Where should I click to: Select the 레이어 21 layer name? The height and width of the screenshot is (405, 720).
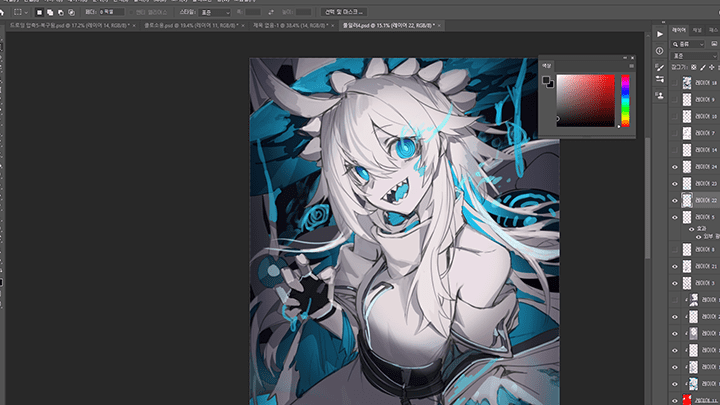coord(706,266)
